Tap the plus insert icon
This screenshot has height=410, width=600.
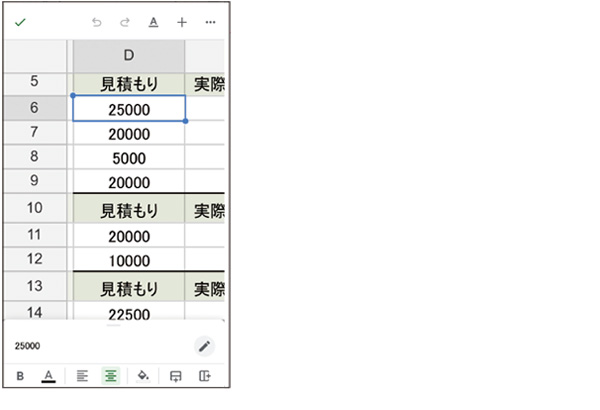(182, 22)
